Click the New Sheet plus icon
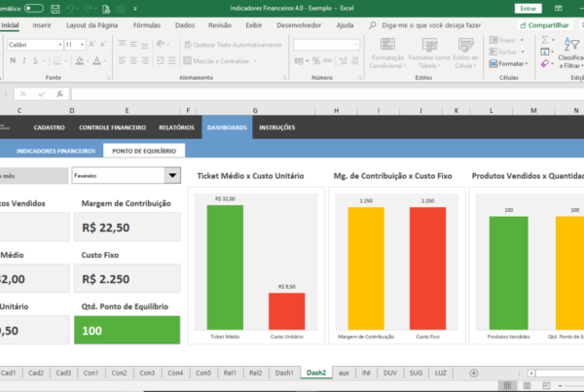584x392 pixels. [x=474, y=373]
